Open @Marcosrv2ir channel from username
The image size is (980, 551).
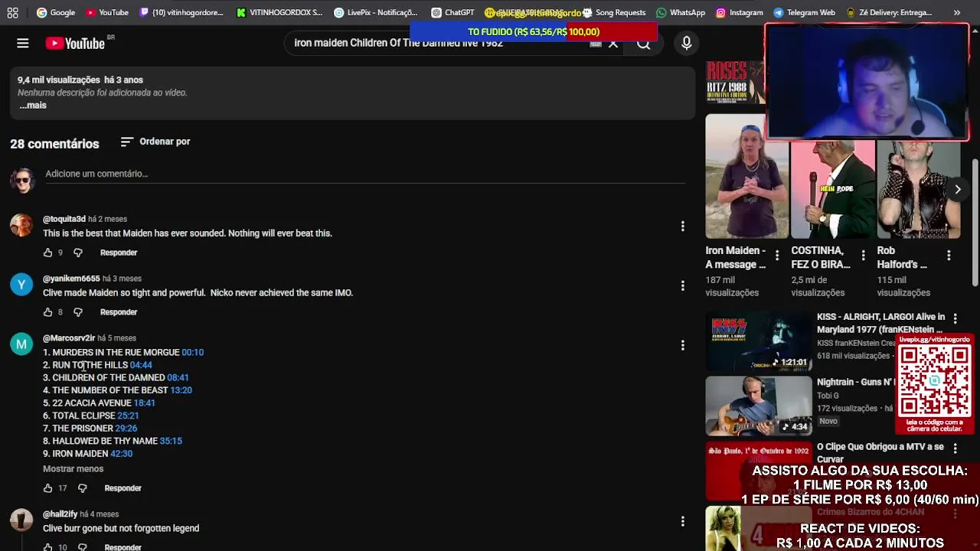tap(69, 338)
